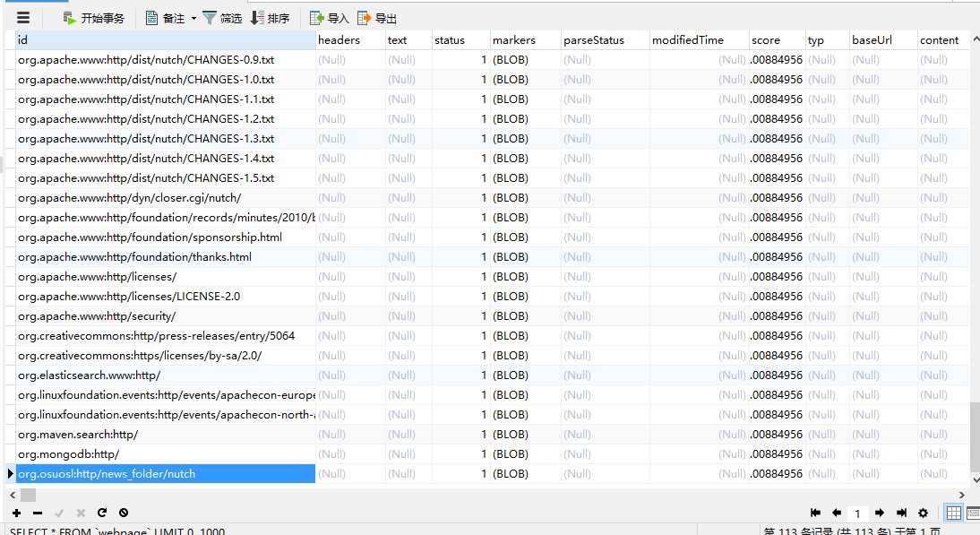Select the press-releases/entry/5064 row id
Image resolution: width=980 pixels, height=535 pixels.
[x=166, y=336]
